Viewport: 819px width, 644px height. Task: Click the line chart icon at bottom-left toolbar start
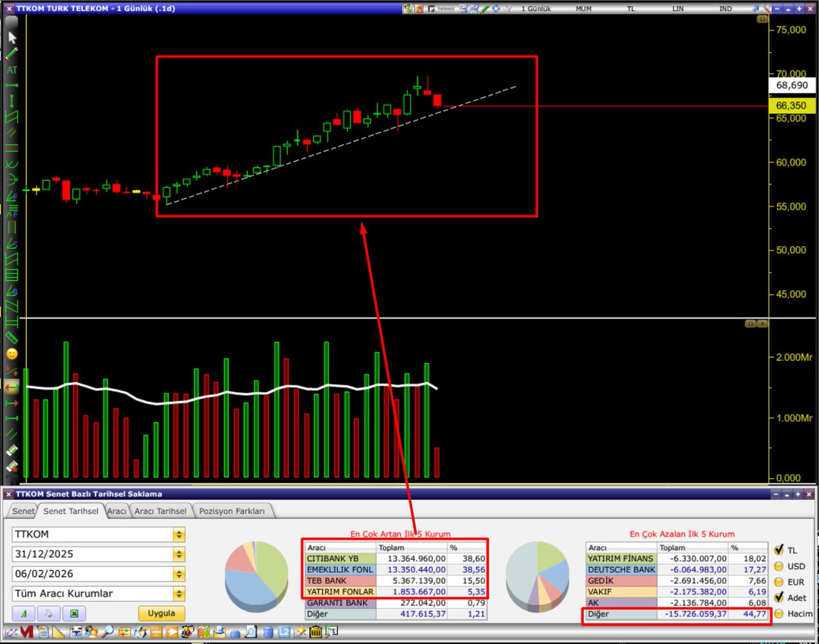point(12,632)
